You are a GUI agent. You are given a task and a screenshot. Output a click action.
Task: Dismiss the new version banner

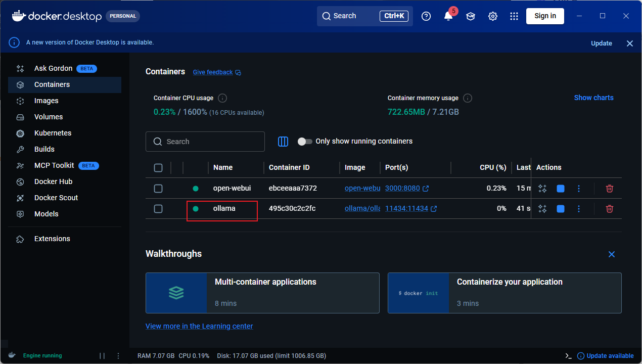[x=630, y=43]
